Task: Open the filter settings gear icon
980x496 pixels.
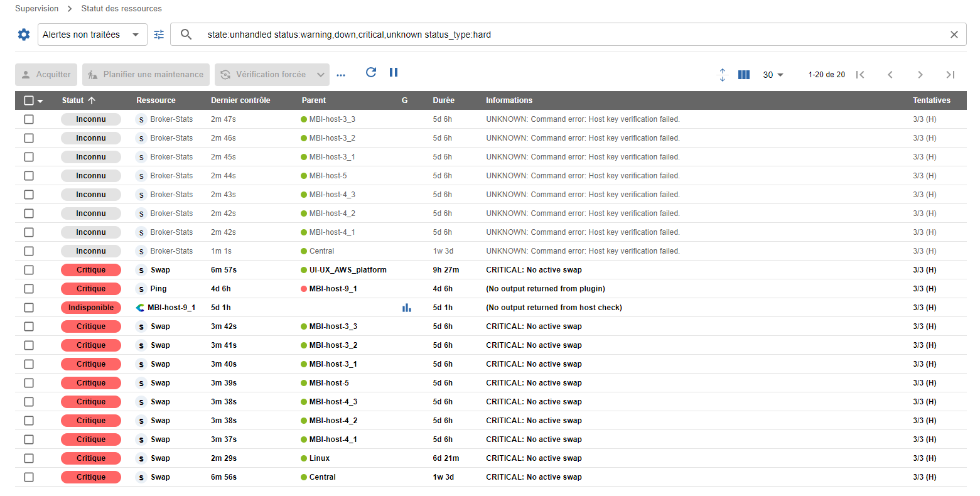Action: [24, 35]
